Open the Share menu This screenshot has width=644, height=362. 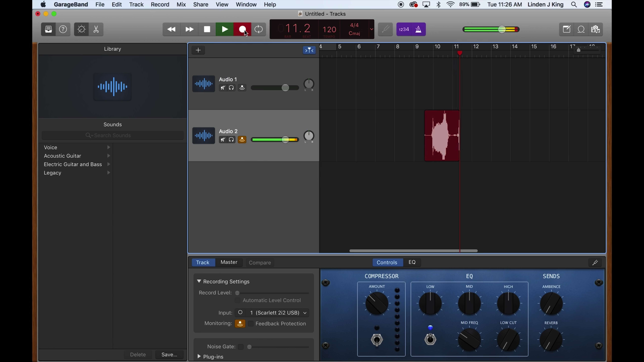coord(201,5)
